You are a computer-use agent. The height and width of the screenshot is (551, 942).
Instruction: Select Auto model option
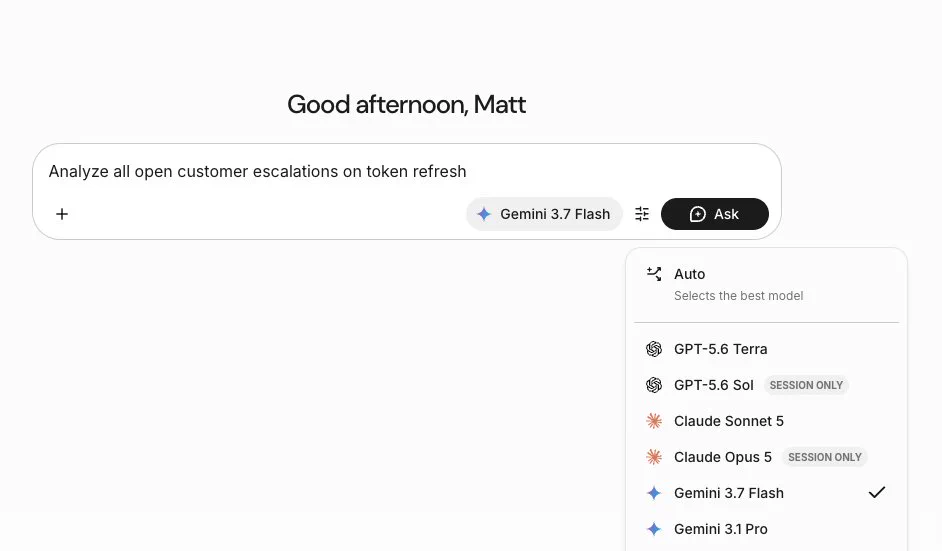pyautogui.click(x=767, y=284)
